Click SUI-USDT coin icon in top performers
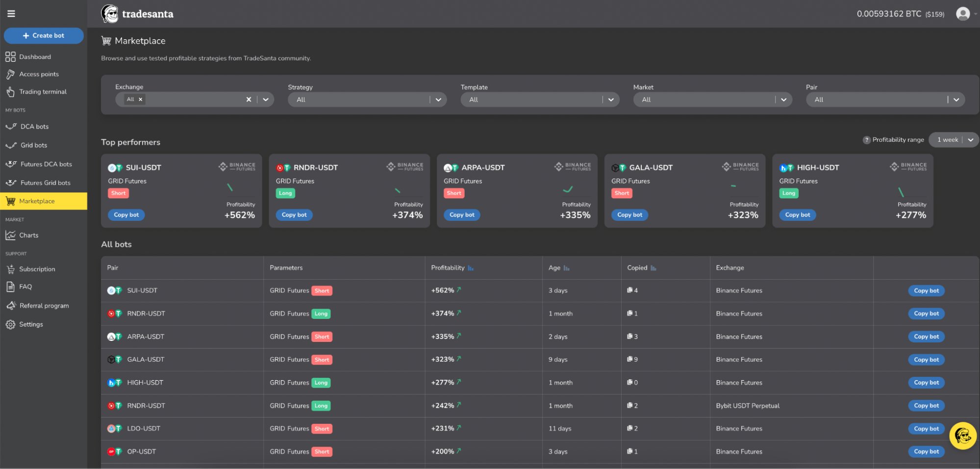This screenshot has height=469, width=980. click(115, 168)
